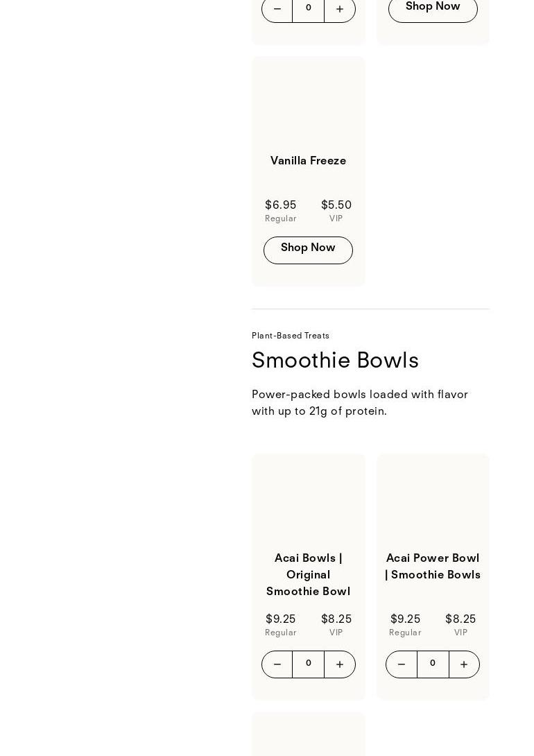Open Acai Bowls | Original Smoothie Bowl title
The width and height of the screenshot is (534, 756).
coord(308,575)
